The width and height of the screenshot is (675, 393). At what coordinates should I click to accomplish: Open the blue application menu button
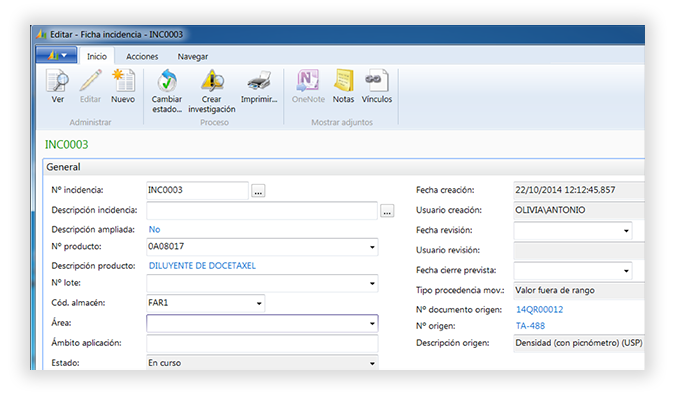pos(57,55)
